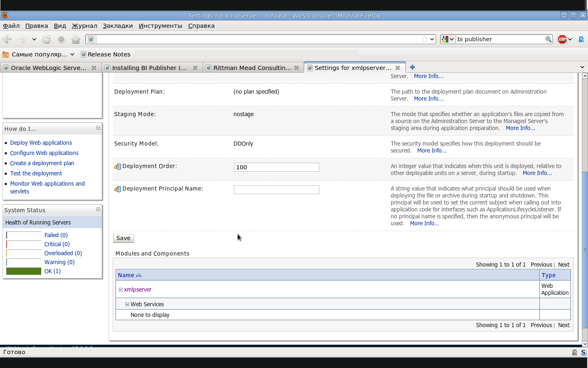Open the Журнал menu
The height and width of the screenshot is (368, 588).
85,26
